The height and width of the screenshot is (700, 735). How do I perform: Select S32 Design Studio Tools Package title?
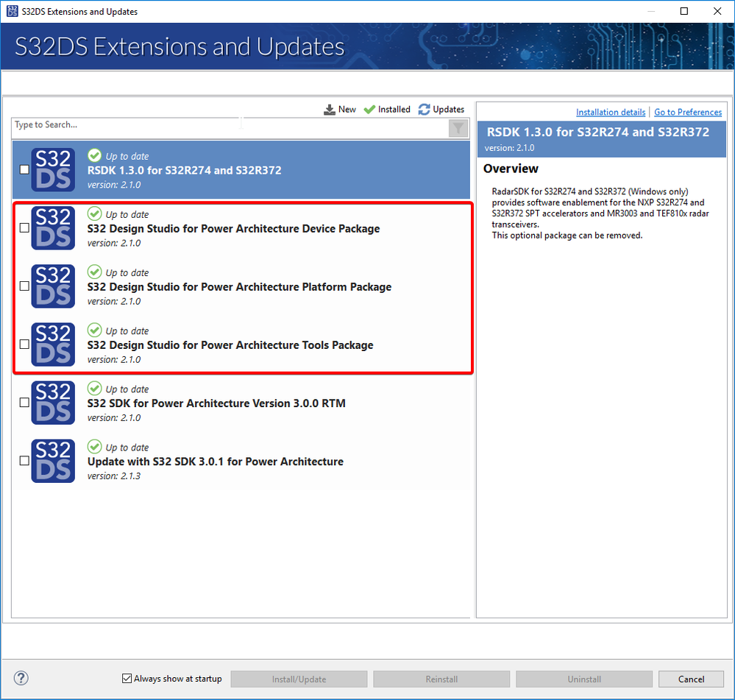230,345
